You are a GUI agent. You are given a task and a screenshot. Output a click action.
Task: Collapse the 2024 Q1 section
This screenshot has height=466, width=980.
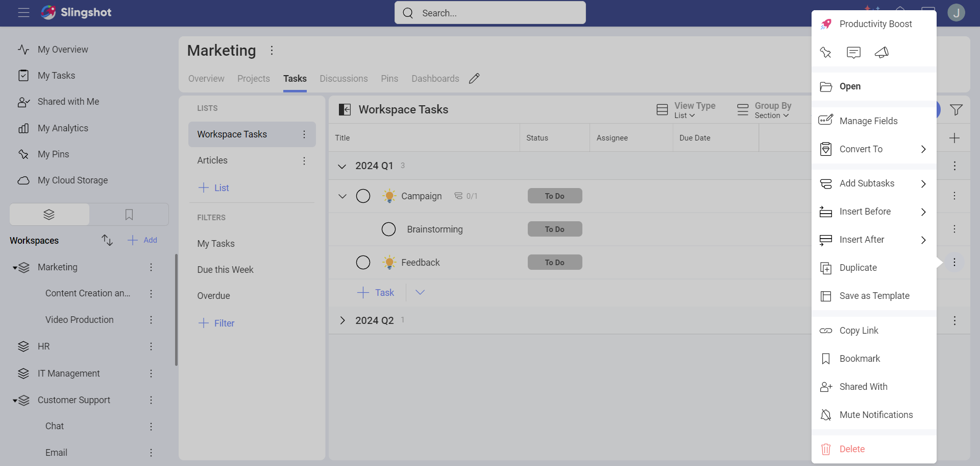[342, 166]
